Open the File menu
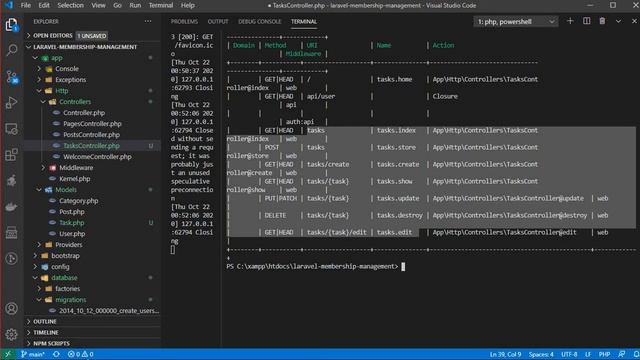This screenshot has width=640, height=360. coord(25,5)
